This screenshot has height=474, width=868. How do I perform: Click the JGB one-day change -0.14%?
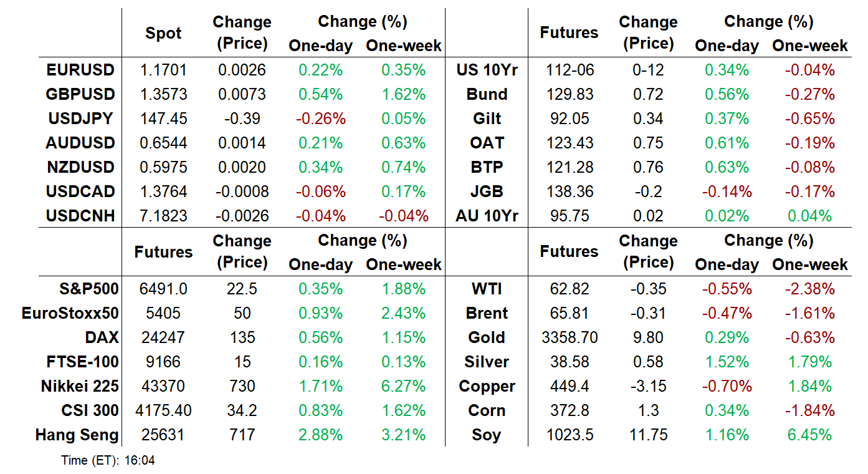(x=727, y=191)
